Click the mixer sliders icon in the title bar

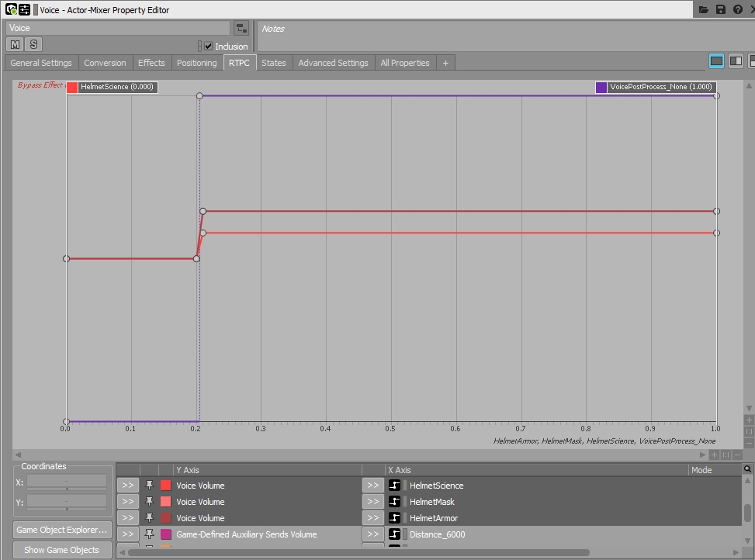[24, 9]
